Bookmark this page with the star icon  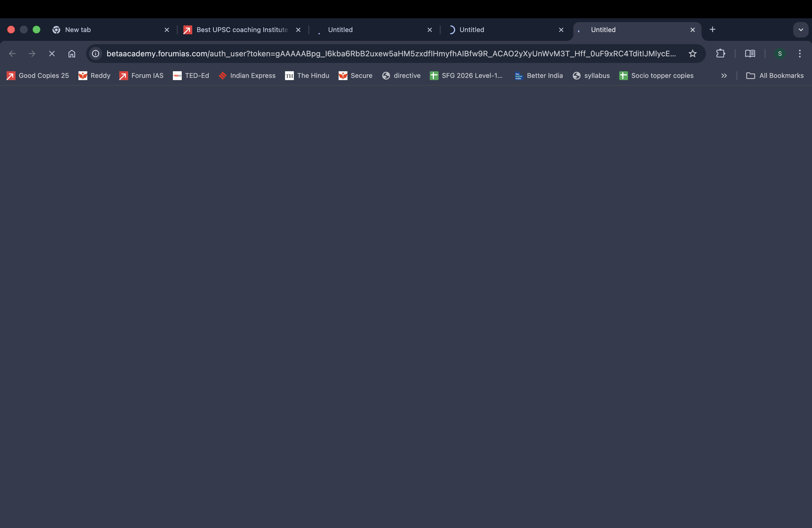692,54
